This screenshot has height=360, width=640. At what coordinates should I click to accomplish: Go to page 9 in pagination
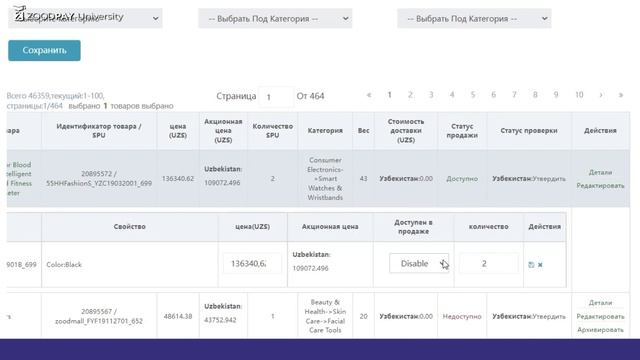[556, 95]
